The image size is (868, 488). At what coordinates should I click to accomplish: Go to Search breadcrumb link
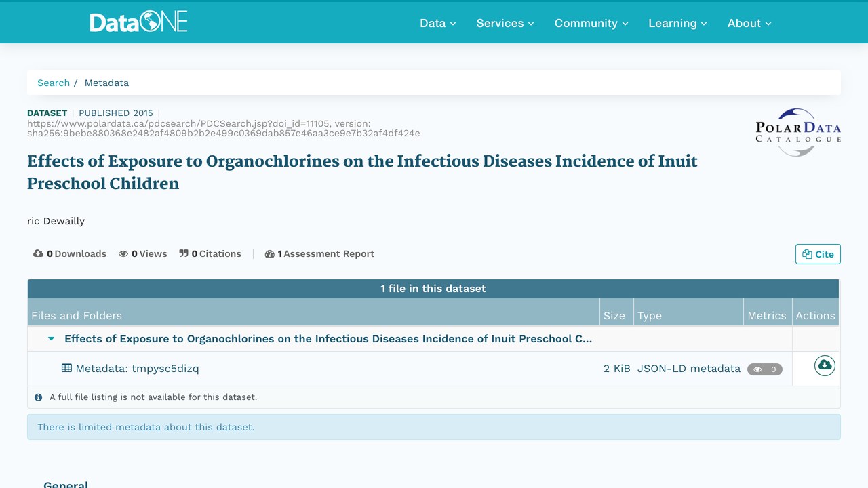(54, 83)
